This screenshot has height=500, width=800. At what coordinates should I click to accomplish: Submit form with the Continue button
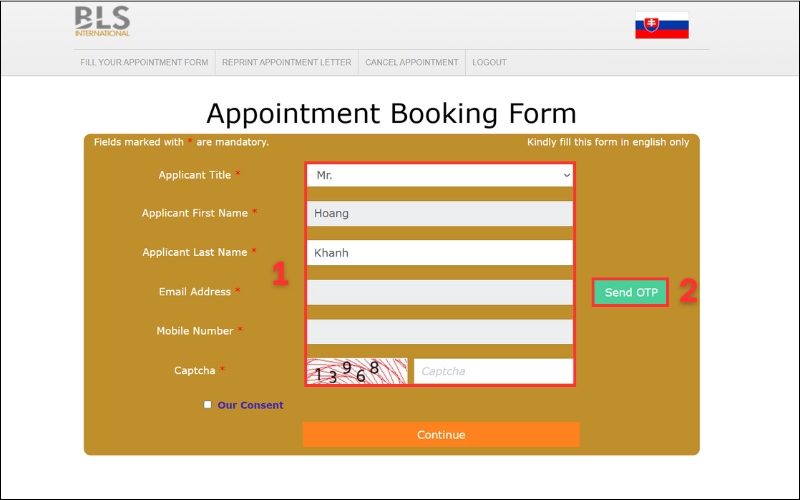(x=441, y=435)
